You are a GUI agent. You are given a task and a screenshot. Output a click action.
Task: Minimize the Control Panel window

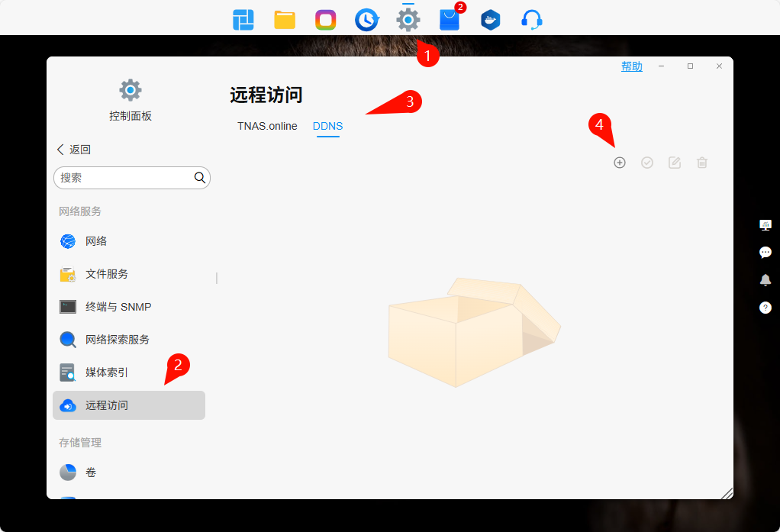point(661,66)
